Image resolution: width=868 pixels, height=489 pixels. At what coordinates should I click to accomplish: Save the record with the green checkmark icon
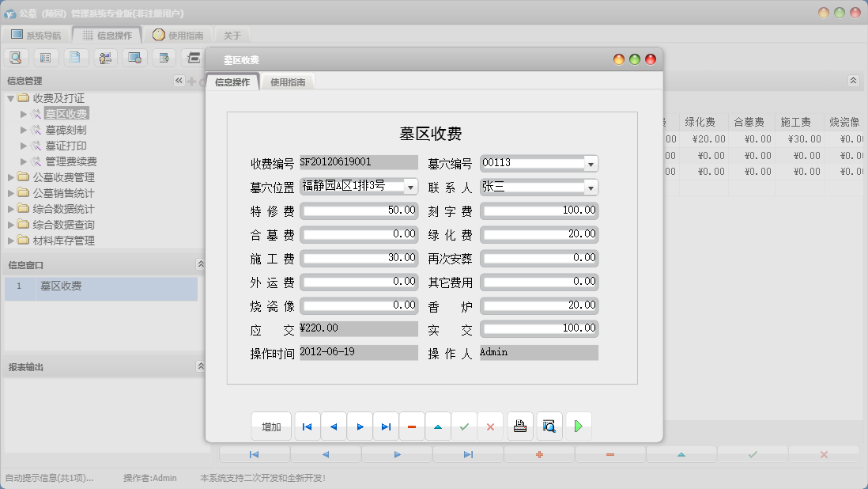point(465,426)
